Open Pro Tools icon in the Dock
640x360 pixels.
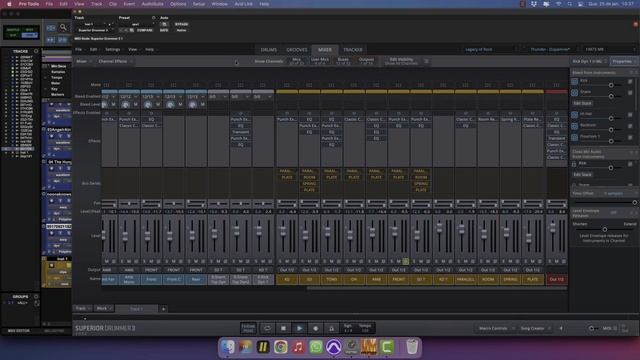[x=333, y=347]
